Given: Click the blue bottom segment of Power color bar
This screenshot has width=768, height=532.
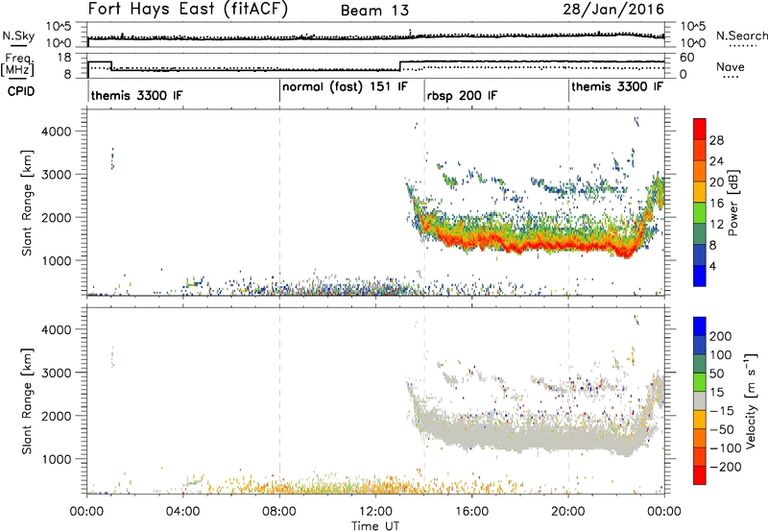Looking at the screenshot, I should (700, 276).
